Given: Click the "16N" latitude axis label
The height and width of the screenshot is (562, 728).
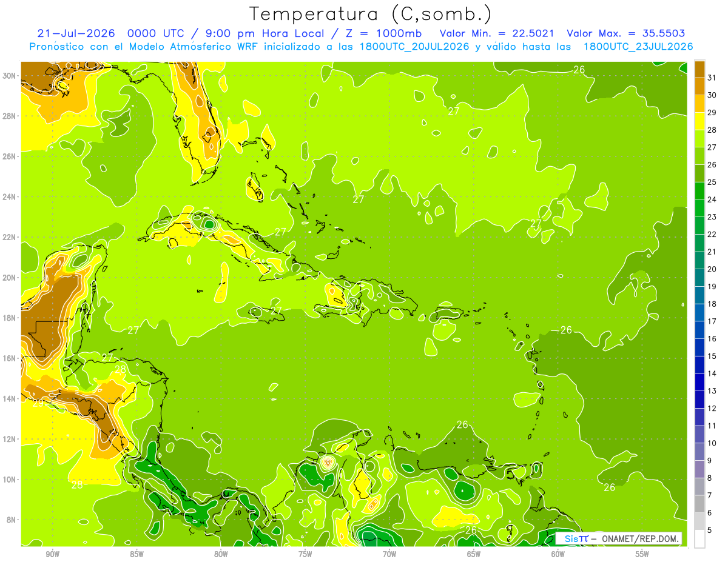Looking at the screenshot, I should point(10,358).
